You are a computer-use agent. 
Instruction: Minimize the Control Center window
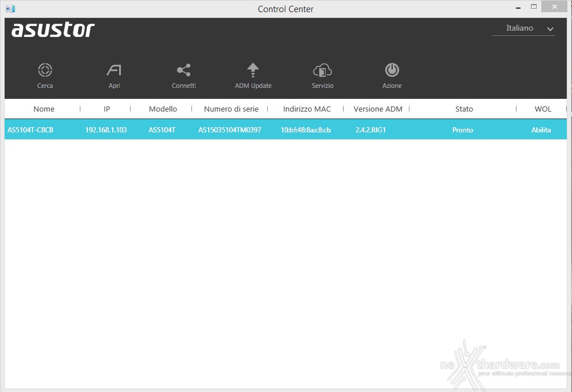click(x=518, y=8)
